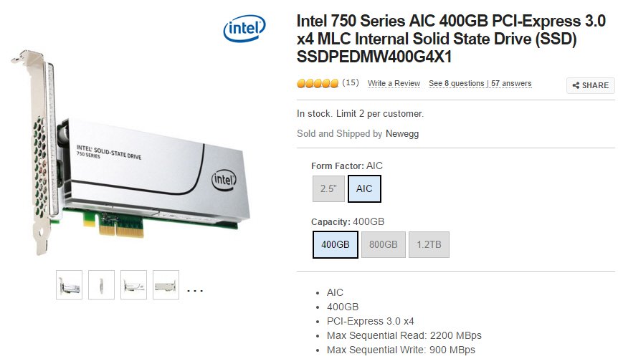Click the five-star rating eggs
This screenshot has width=618, height=364.
[x=318, y=84]
